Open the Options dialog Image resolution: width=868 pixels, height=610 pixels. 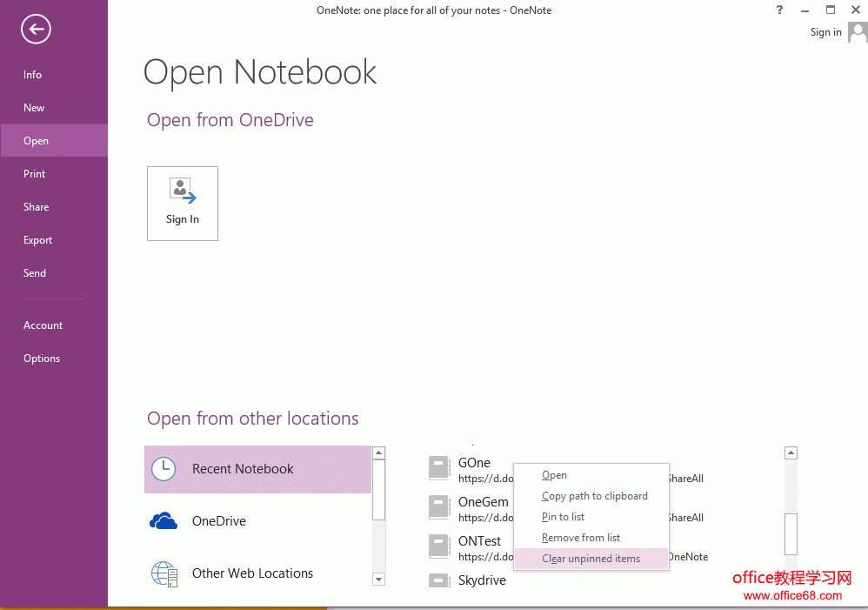click(x=42, y=359)
